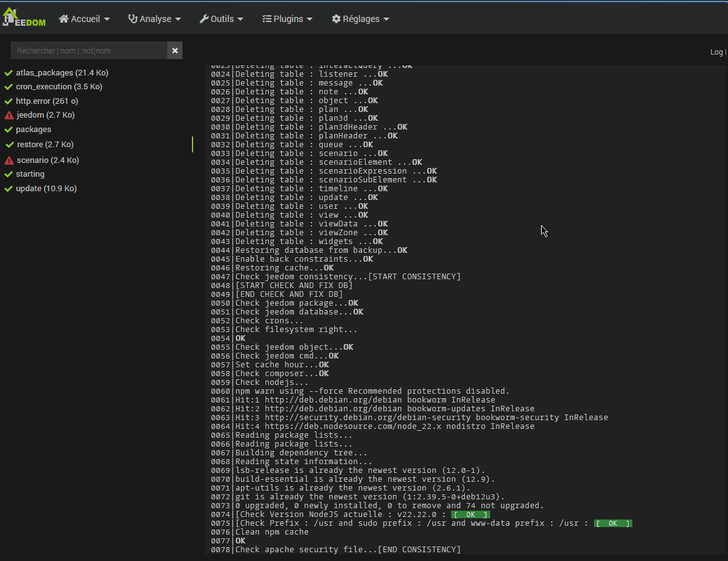The width and height of the screenshot is (728, 561).
Task: Clear the log search field with X
Action: pyautogui.click(x=175, y=50)
